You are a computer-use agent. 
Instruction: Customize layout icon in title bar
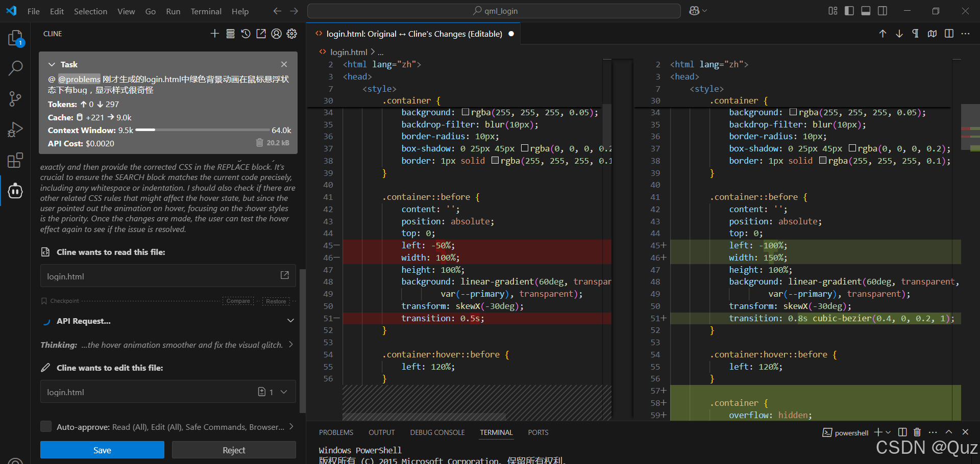(x=833, y=11)
